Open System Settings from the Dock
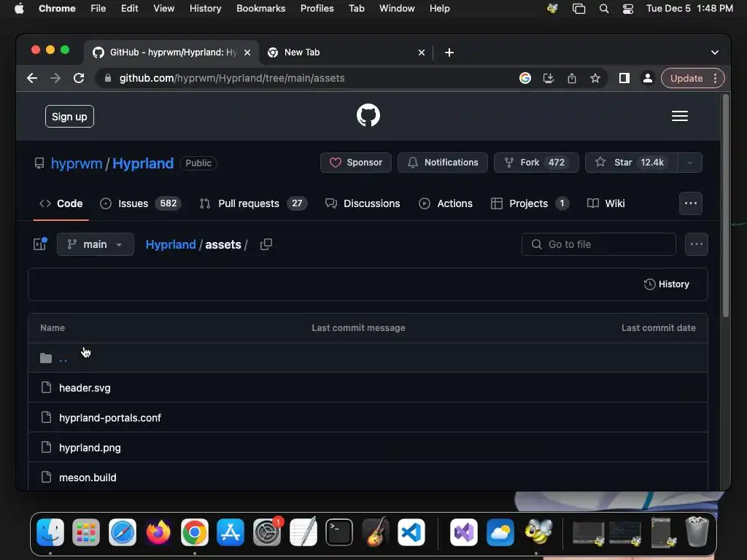747x560 pixels. [x=267, y=532]
